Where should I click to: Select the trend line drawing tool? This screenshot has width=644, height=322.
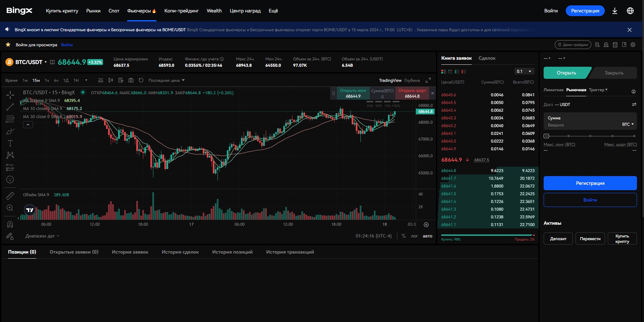point(10,107)
